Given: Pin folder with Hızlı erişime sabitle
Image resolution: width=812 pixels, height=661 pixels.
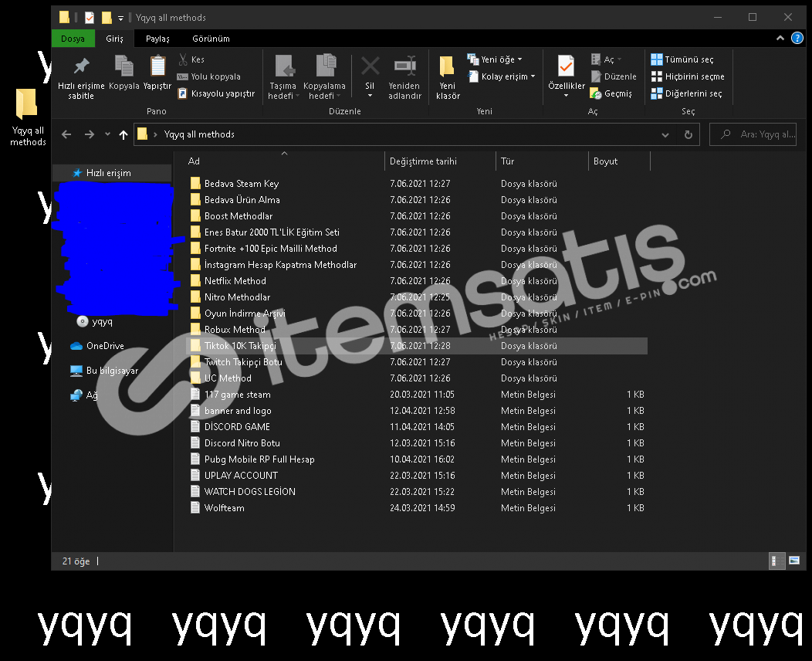Looking at the screenshot, I should point(81,78).
